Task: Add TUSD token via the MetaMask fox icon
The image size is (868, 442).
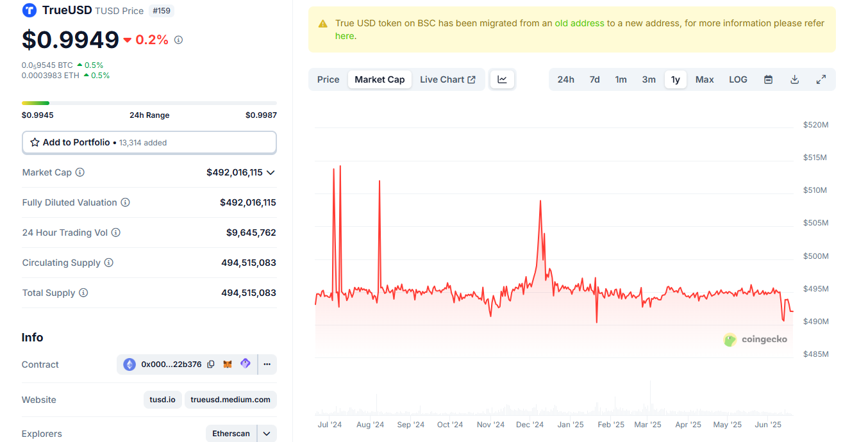Action: [x=228, y=364]
